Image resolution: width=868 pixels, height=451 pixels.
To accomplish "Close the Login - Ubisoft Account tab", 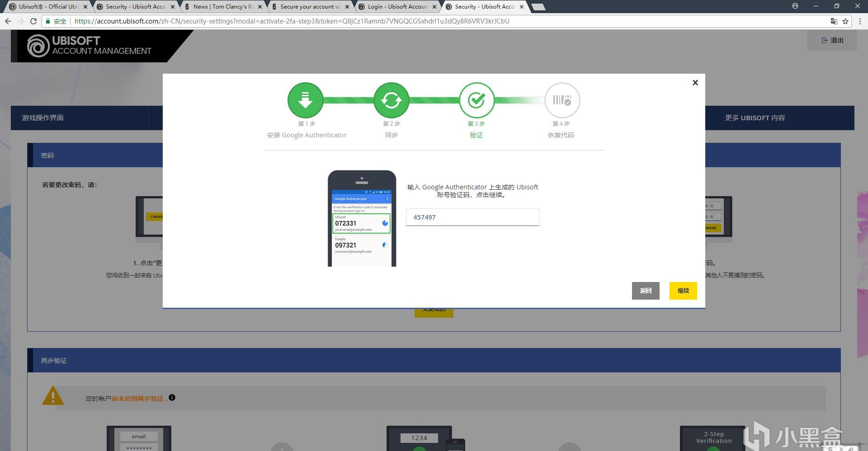I will point(434,7).
